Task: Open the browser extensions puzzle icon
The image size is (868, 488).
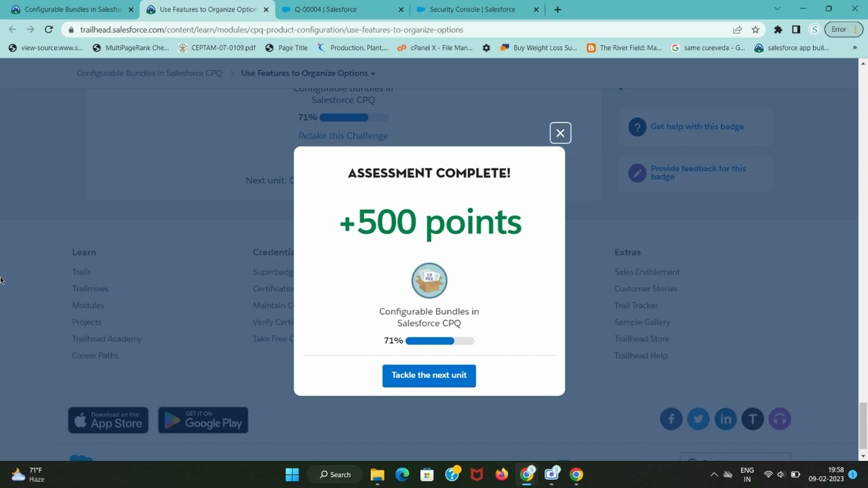Action: 778,30
